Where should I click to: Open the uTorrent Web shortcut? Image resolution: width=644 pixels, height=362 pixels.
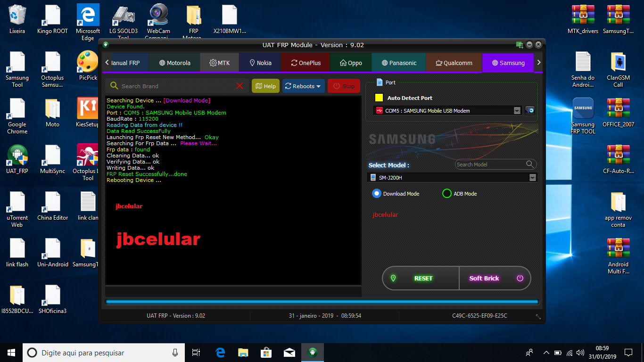17,209
